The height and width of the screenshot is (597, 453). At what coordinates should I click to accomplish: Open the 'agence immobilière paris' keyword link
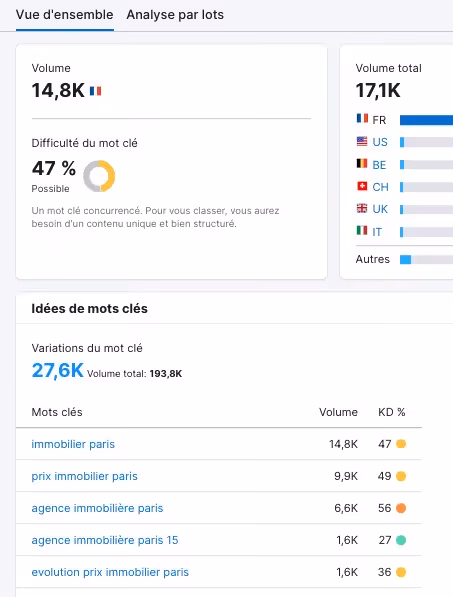[97, 508]
